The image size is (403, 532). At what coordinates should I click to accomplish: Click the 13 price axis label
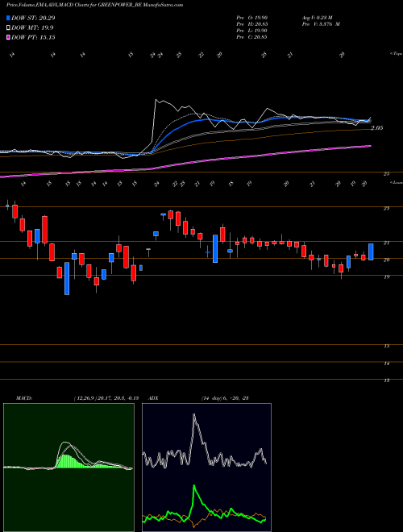click(386, 380)
